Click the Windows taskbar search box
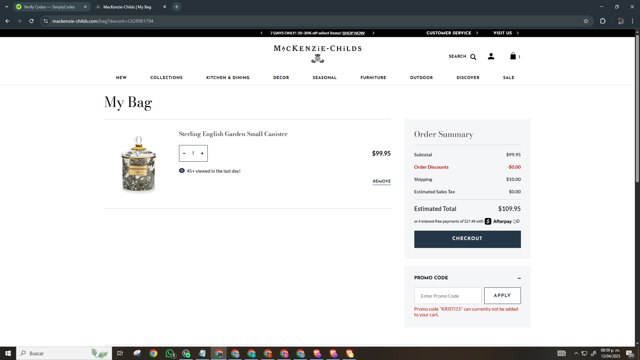 pyautogui.click(x=64, y=353)
